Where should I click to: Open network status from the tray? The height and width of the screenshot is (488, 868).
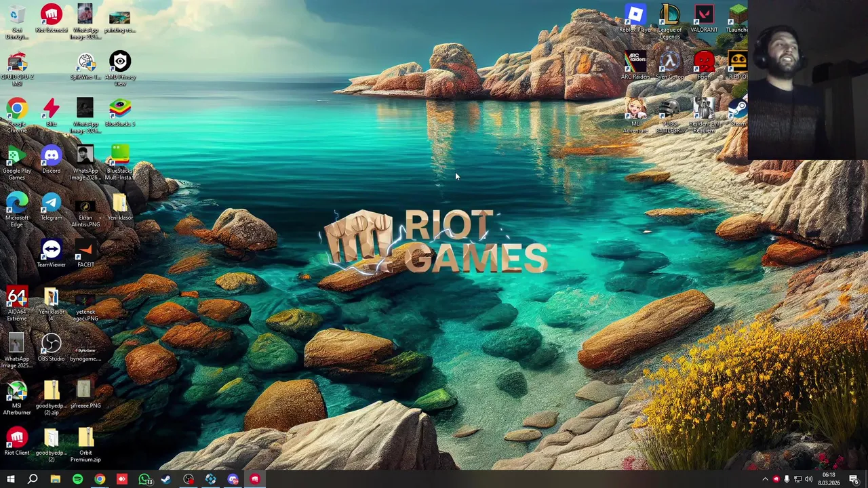[797, 479]
